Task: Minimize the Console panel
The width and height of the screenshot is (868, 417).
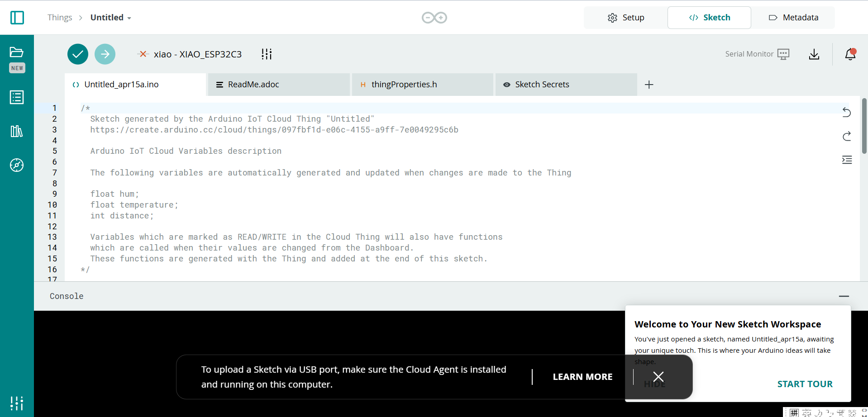Action: 844,296
